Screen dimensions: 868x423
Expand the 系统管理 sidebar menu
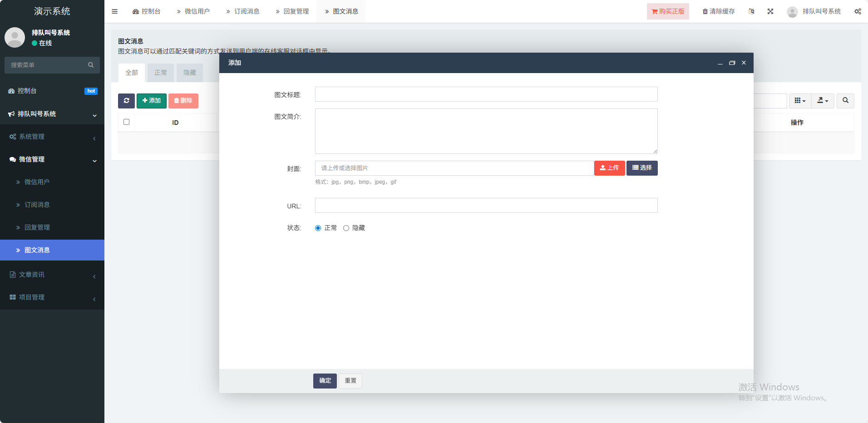(52, 137)
